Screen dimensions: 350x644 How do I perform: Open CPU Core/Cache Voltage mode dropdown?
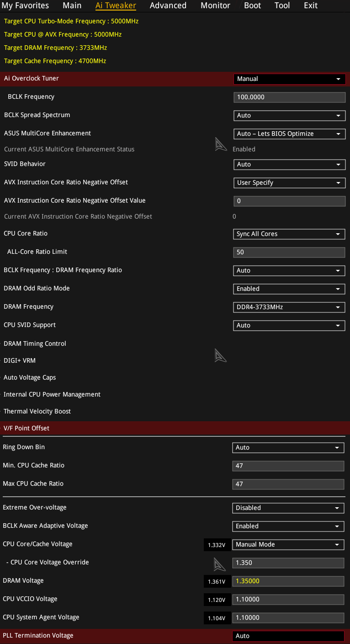[x=288, y=544]
